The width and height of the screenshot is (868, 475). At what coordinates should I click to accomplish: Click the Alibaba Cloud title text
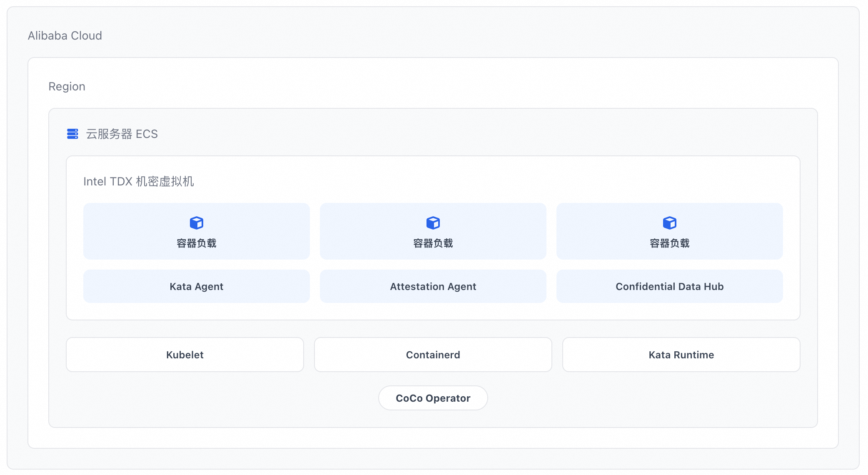coord(65,36)
